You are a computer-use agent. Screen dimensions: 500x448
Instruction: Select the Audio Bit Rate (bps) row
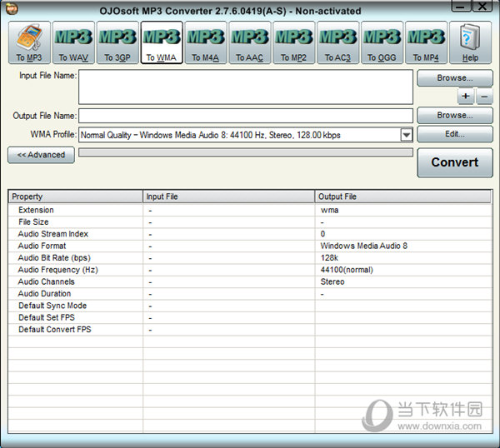pyautogui.click(x=250, y=258)
